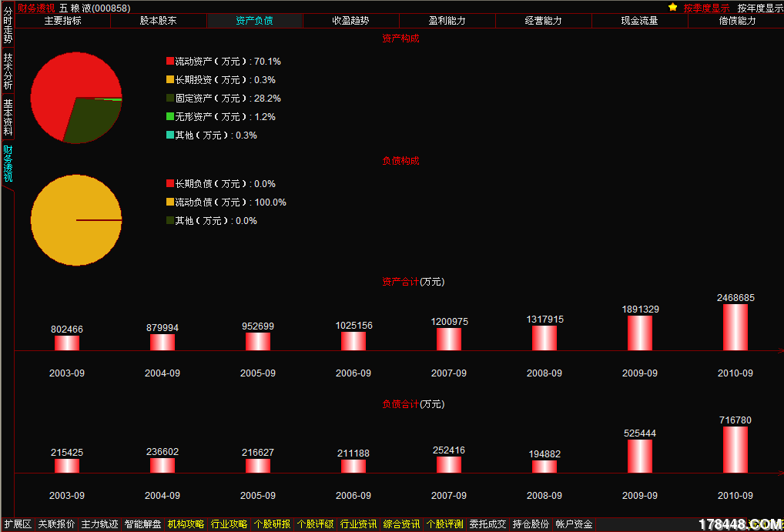784x532 pixels.
Task: Switch to 技术分析 side tab
Action: point(8,71)
